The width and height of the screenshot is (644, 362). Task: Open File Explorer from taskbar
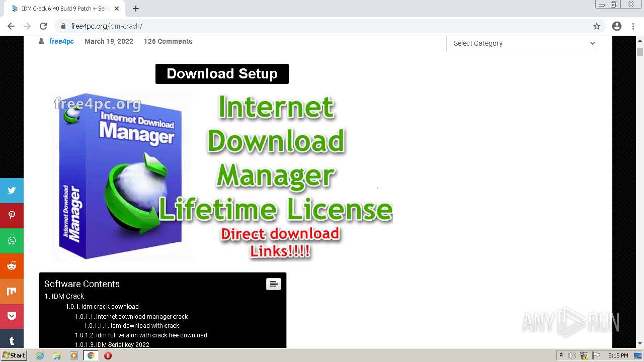[x=57, y=355]
